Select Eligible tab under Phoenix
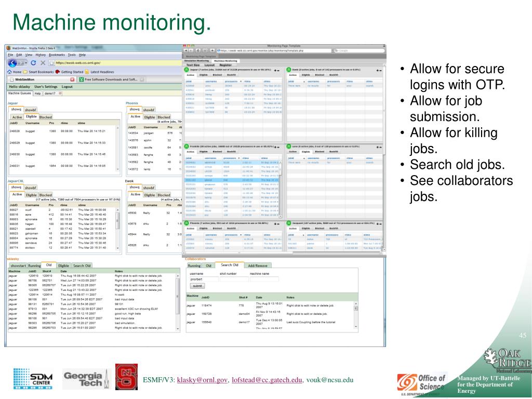532x399 pixels. (x=150, y=117)
